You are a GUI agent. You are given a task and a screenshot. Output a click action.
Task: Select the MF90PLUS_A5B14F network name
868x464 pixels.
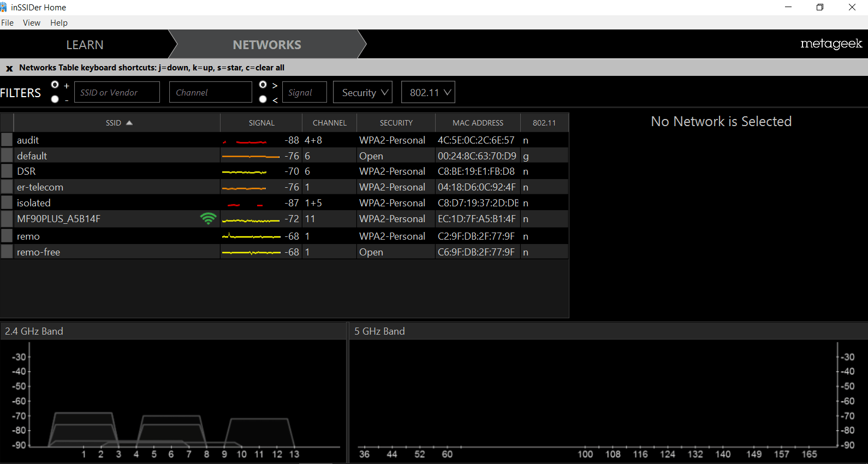pos(58,219)
